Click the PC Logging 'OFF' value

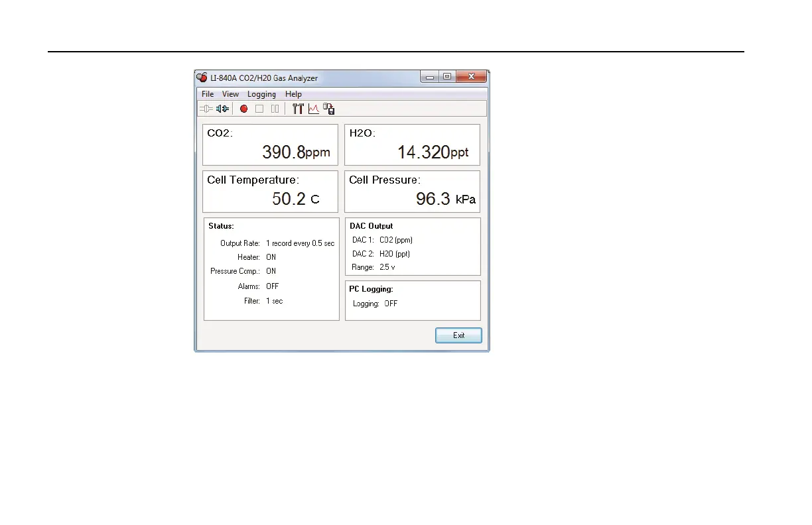pos(391,304)
